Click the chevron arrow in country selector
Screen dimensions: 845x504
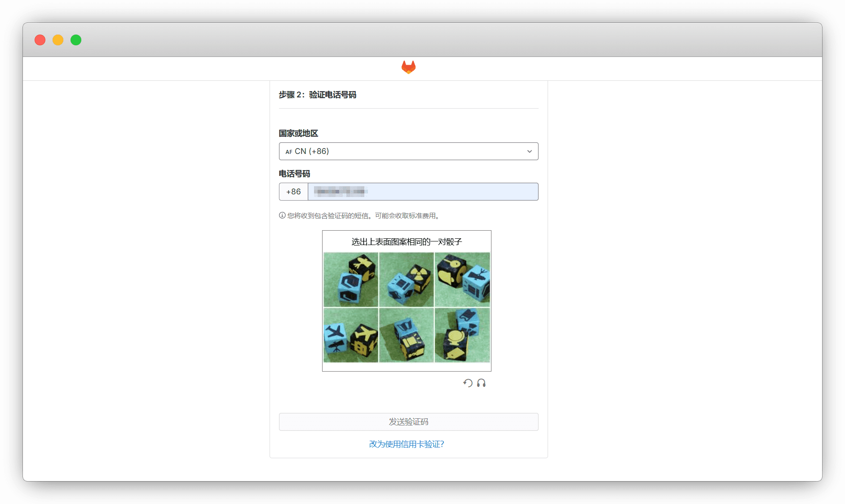click(x=529, y=151)
